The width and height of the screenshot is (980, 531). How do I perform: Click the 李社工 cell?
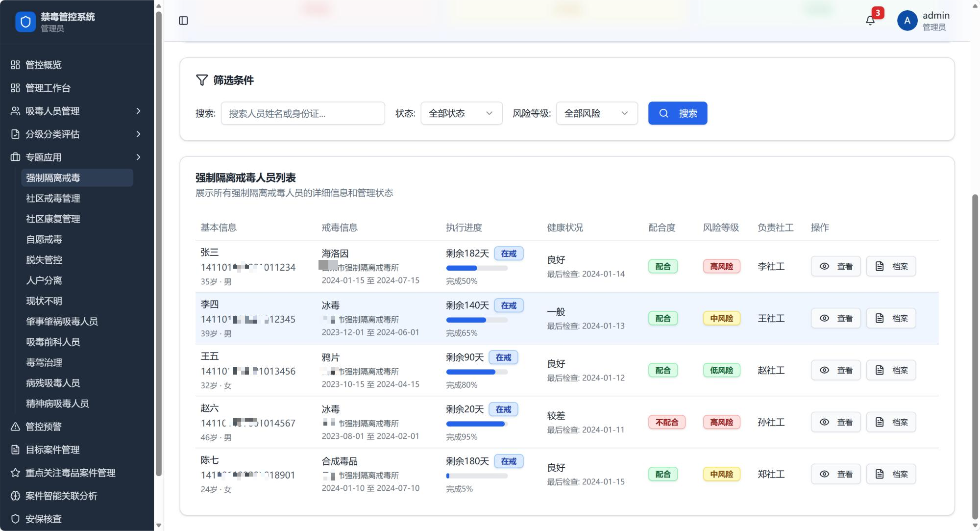pos(771,266)
